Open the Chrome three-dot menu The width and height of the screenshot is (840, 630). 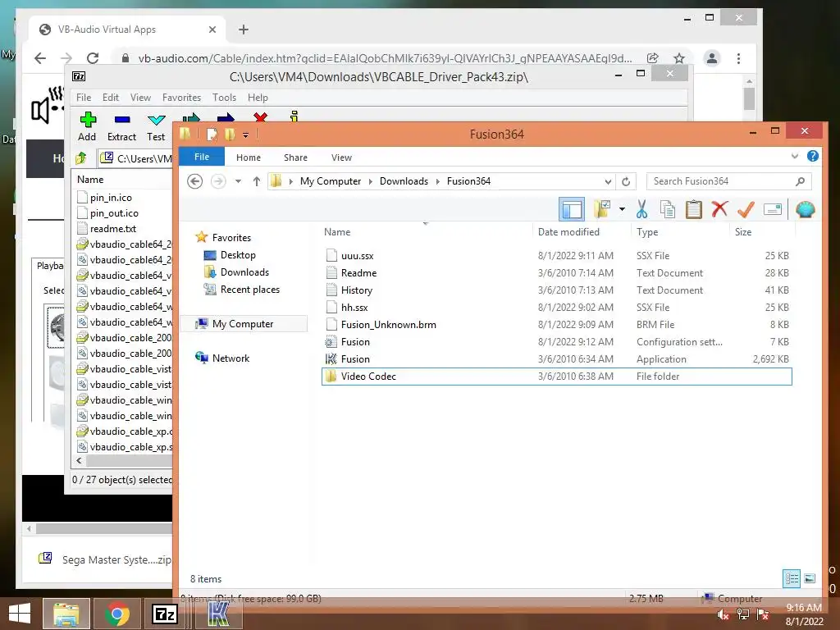(x=739, y=58)
